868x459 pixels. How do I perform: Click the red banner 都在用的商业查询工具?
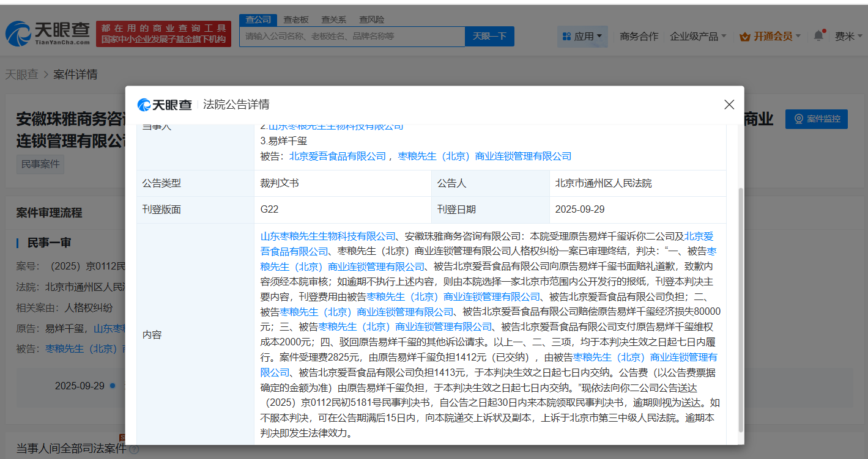pos(164,34)
